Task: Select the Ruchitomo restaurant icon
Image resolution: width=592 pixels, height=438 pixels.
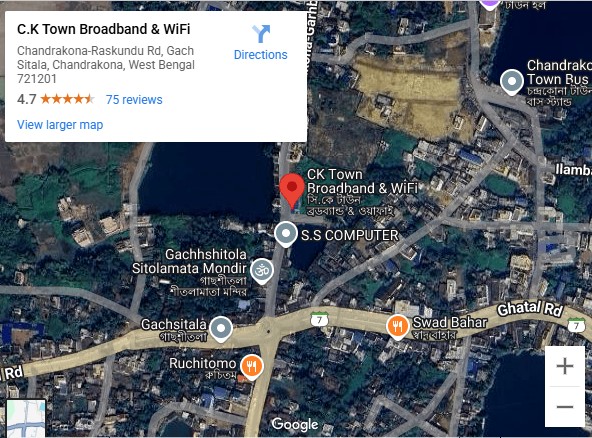Action: click(252, 367)
